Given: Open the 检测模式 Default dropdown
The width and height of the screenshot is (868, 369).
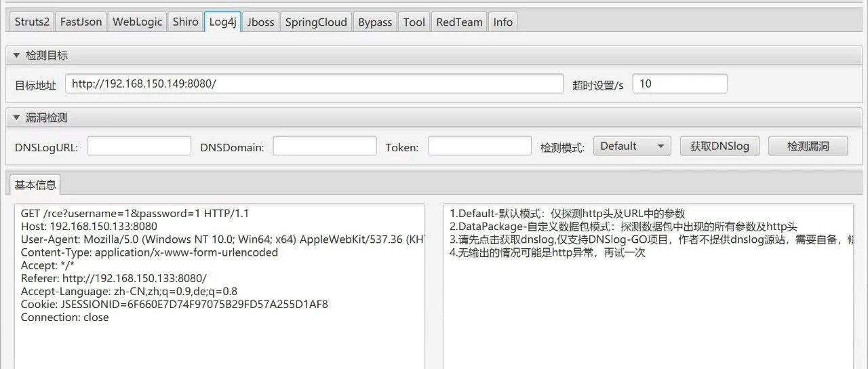Looking at the screenshot, I should (632, 146).
